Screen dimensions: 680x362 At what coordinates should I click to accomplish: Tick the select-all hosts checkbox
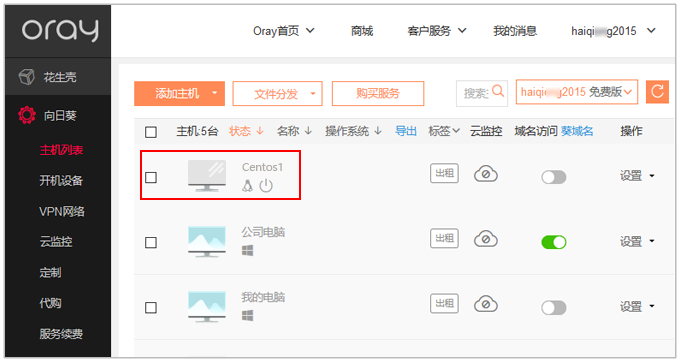click(x=151, y=132)
